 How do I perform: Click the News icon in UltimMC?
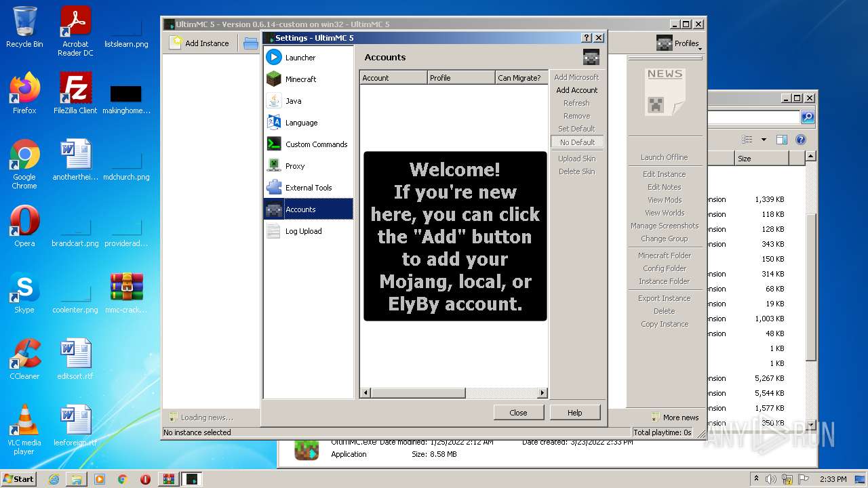[665, 91]
